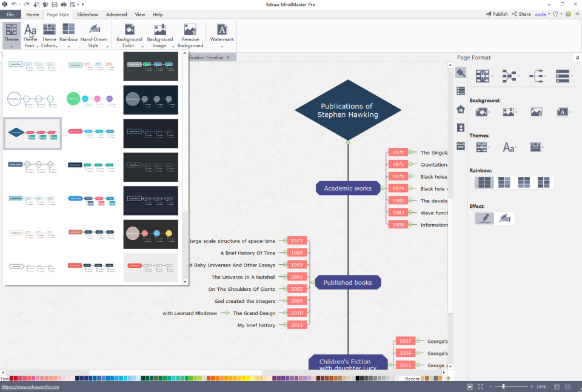Open Theme Colors in the ribbon
Viewport: 582px width, 392px height.
[49, 35]
